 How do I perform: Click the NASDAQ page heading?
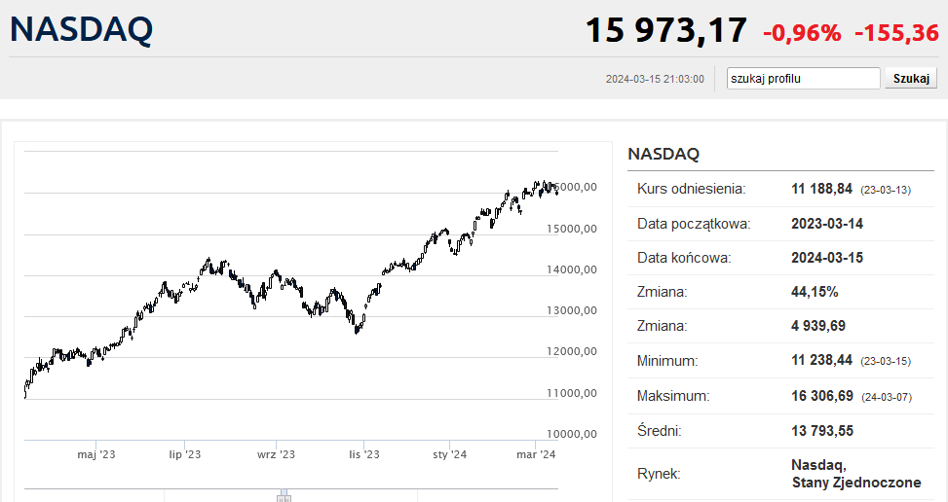(82, 29)
